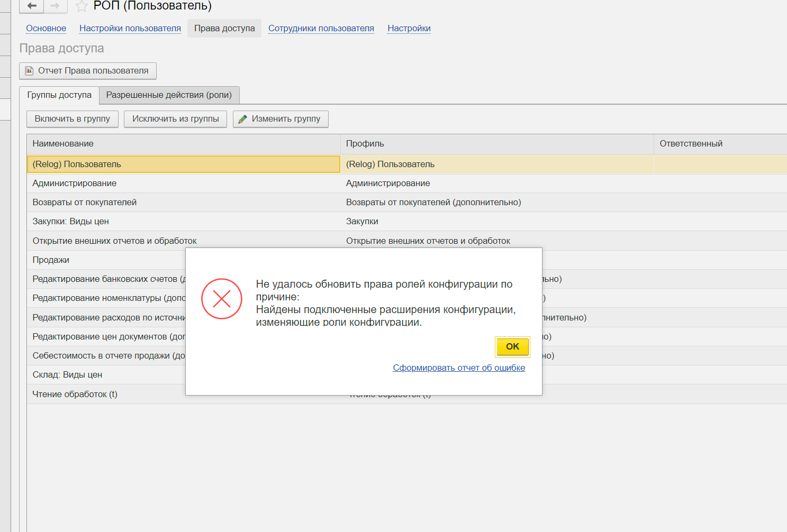Open the Отчет Права пользователя report
The width and height of the screenshot is (787, 532).
click(88, 71)
